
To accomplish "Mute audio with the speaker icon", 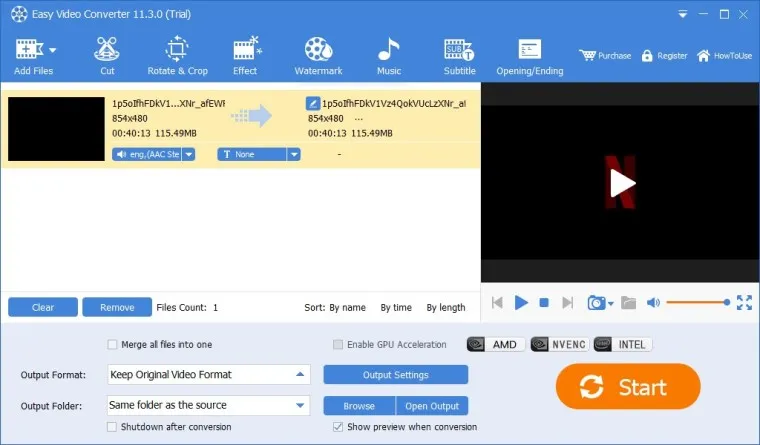I will pos(653,303).
